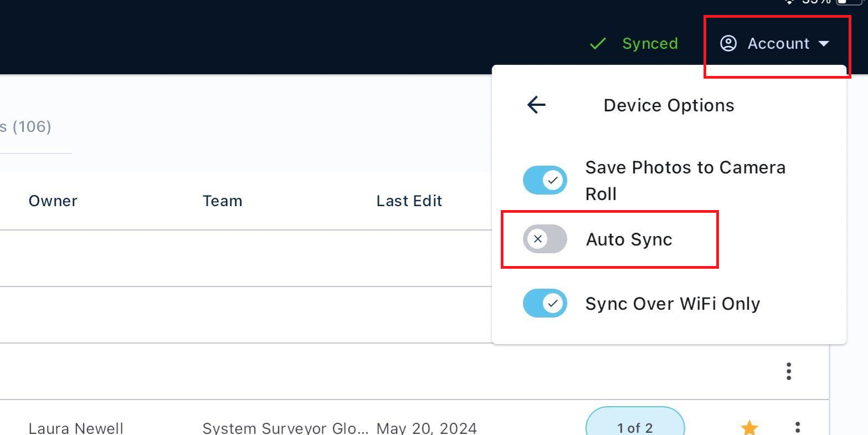Viewport: 868px width, 435px height.
Task: Sort the table by Last Edit column
Action: point(409,201)
